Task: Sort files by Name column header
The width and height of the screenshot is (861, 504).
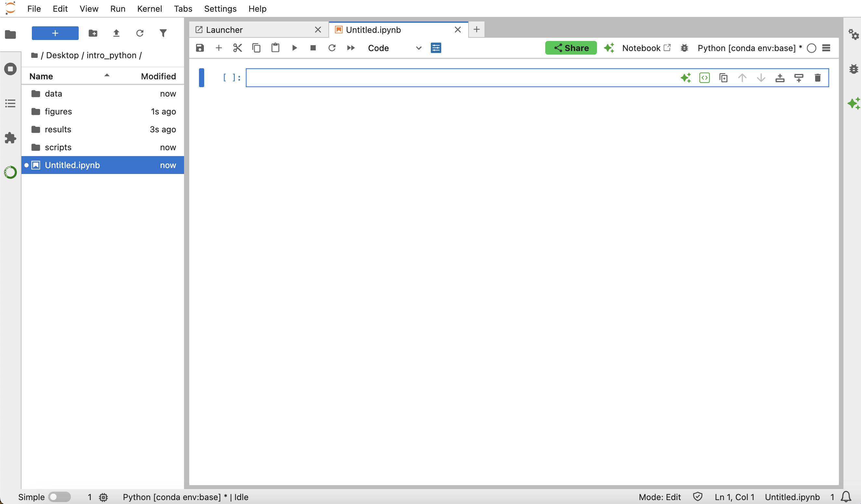Action: [x=41, y=76]
